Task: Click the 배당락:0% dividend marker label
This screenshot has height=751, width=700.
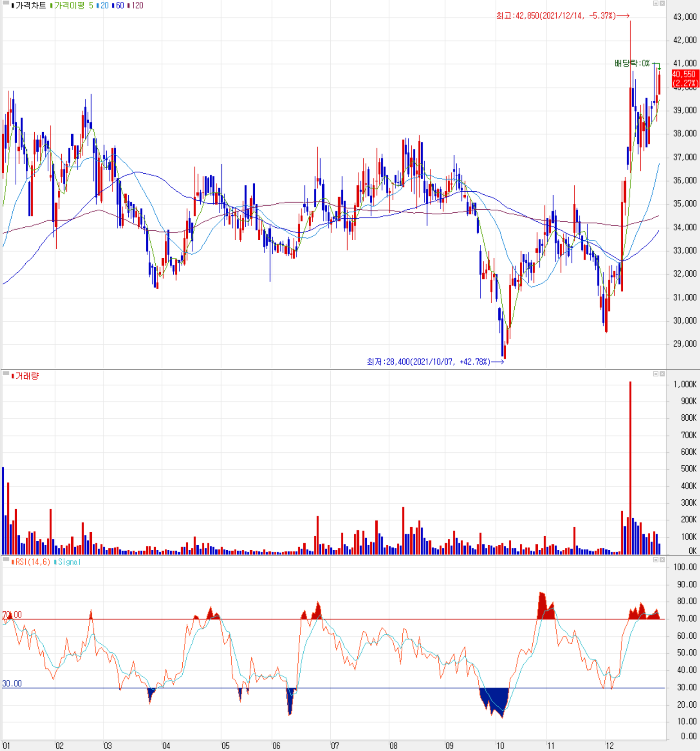Action: [x=632, y=63]
